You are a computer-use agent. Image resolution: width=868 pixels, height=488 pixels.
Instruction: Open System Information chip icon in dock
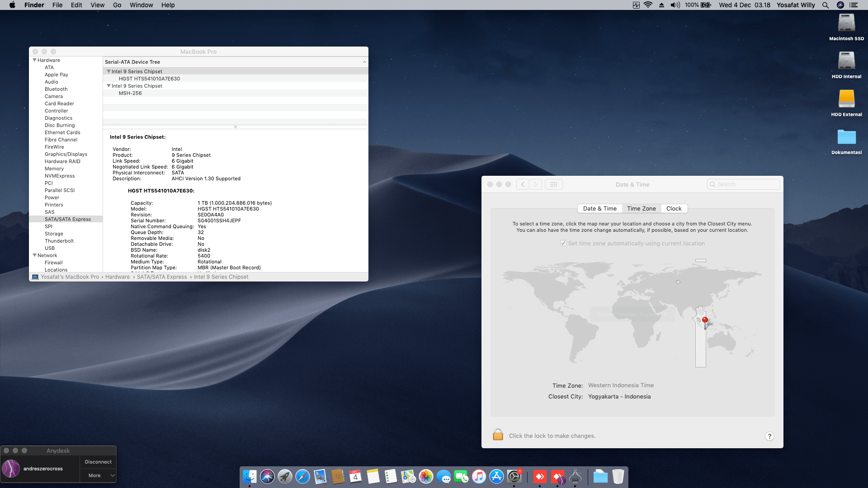[575, 476]
